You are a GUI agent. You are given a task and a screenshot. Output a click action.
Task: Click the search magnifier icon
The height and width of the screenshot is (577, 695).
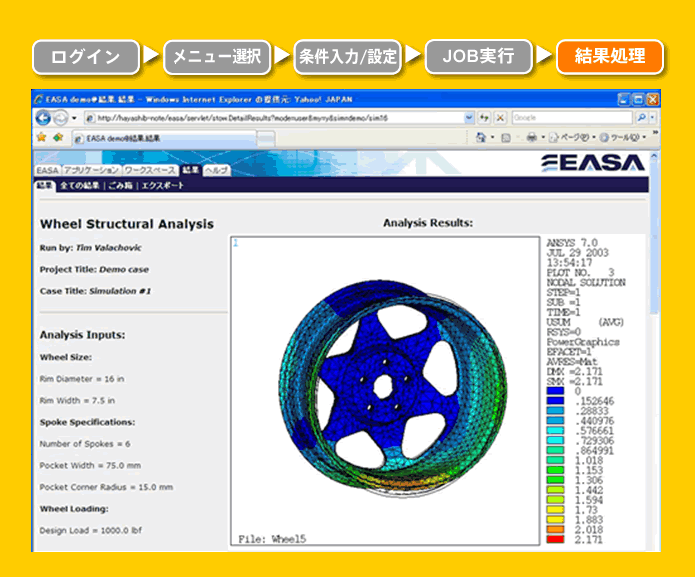[x=640, y=118]
